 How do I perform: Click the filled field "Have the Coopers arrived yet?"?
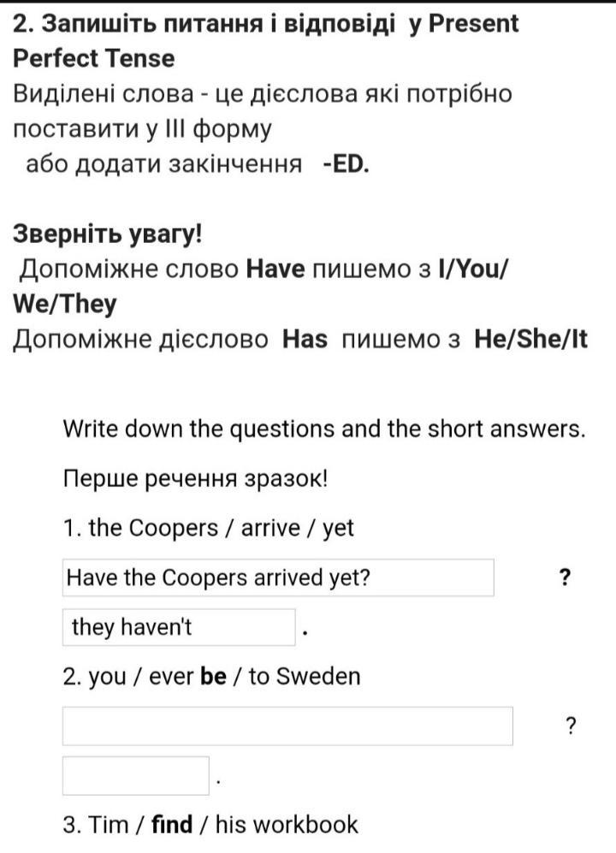coord(278,578)
